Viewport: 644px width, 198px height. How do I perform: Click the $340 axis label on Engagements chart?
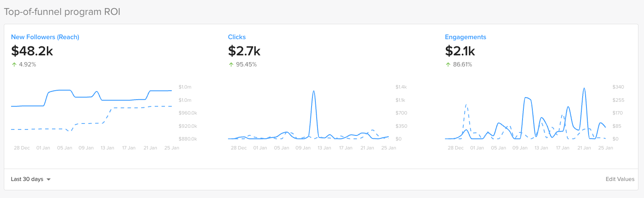[x=618, y=87]
